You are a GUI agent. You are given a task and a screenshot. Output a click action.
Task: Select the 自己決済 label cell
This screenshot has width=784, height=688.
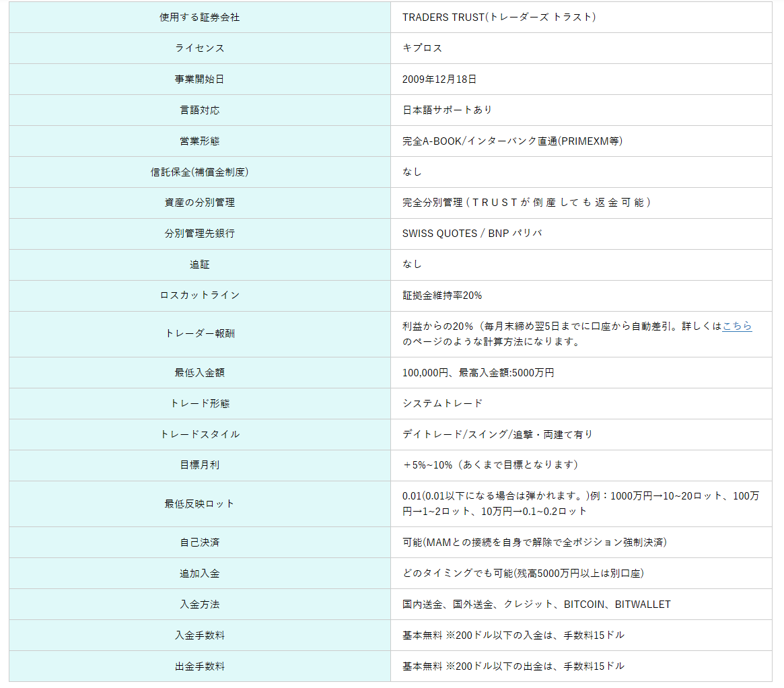point(199,543)
